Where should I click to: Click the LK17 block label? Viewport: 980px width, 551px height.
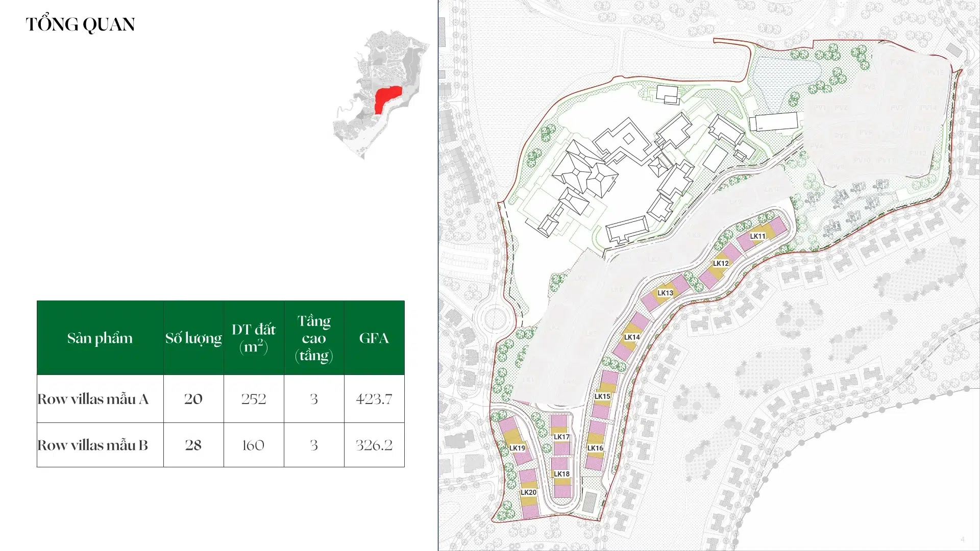[x=561, y=437]
